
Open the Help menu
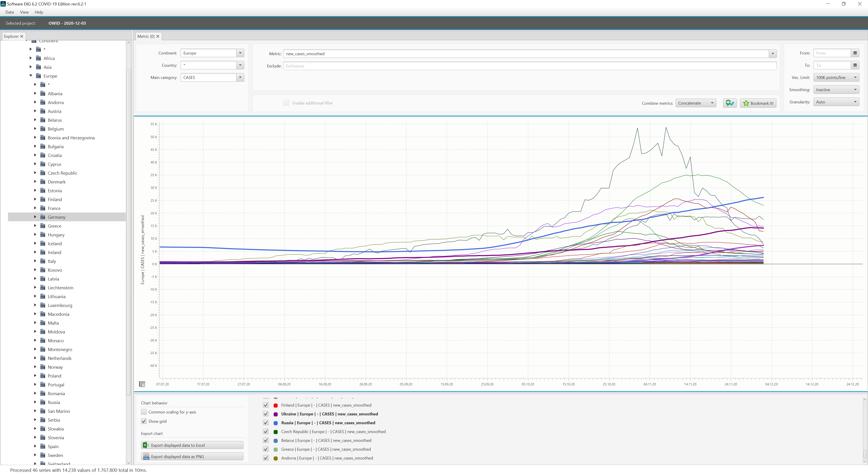coord(39,12)
